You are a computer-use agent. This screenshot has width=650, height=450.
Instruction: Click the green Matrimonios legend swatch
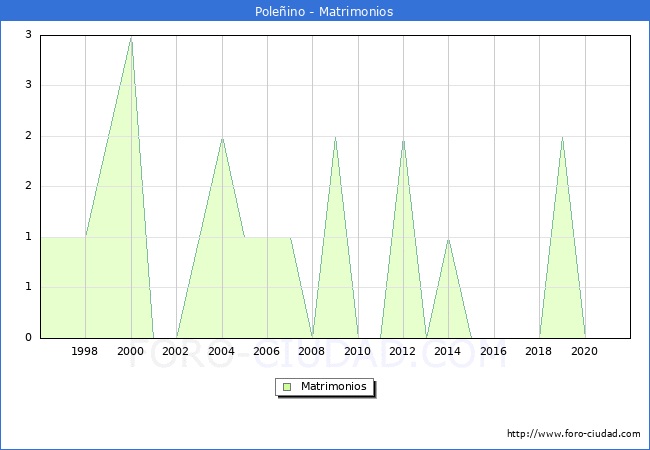point(287,387)
